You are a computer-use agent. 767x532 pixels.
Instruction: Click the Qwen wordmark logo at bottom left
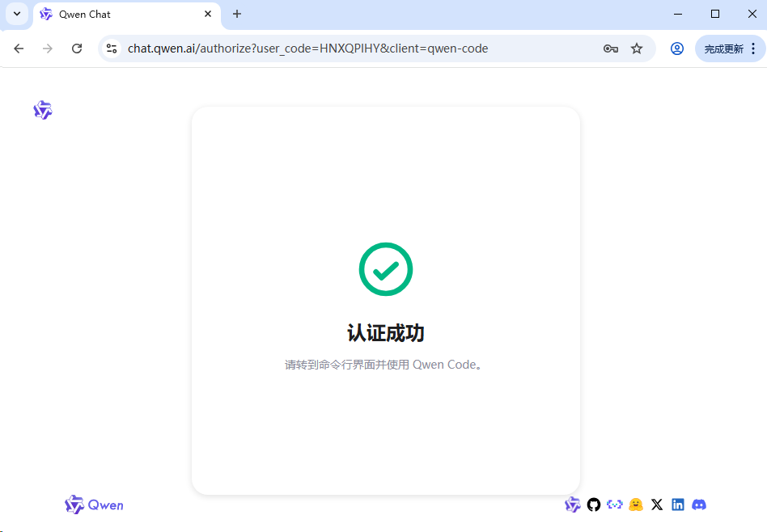[x=94, y=505]
